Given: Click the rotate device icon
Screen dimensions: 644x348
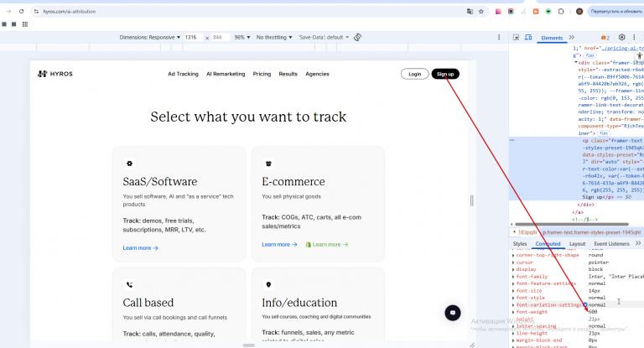Looking at the screenshot, I should click(358, 38).
